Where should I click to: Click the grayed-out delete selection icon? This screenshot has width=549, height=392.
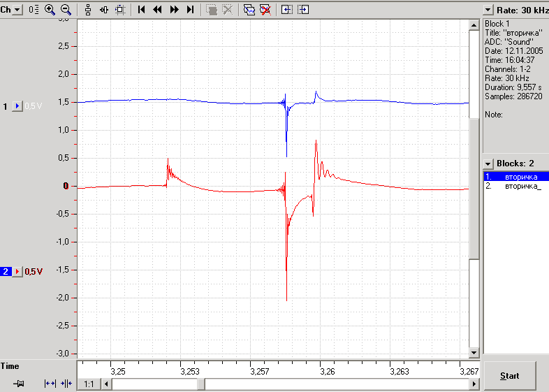[x=228, y=10]
